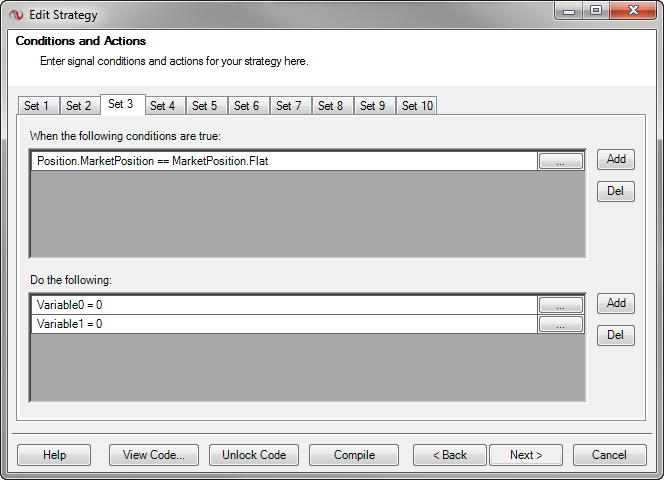Delete the selected condition with Del
The width and height of the screenshot is (664, 480).
coord(616,191)
